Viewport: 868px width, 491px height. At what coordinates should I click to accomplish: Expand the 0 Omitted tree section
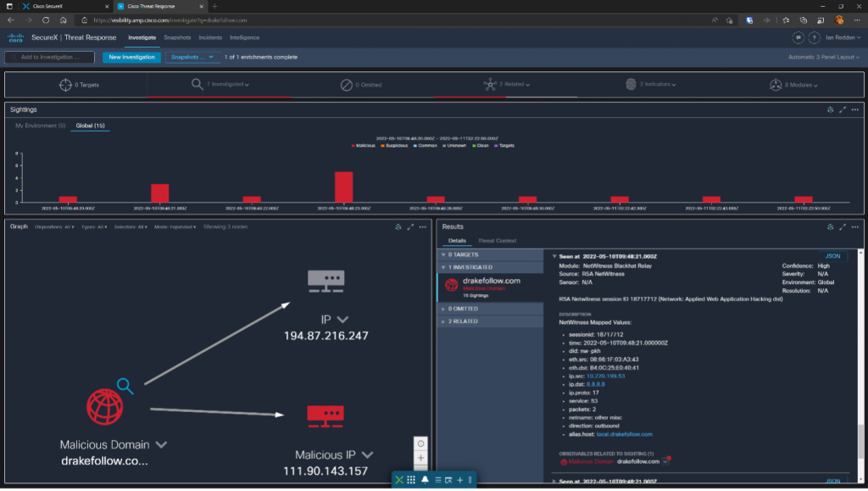tap(442, 309)
